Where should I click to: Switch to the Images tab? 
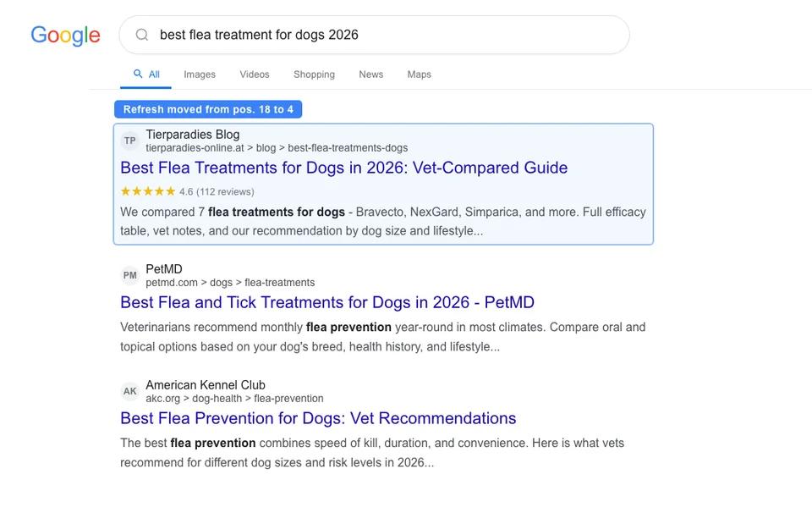coord(200,74)
